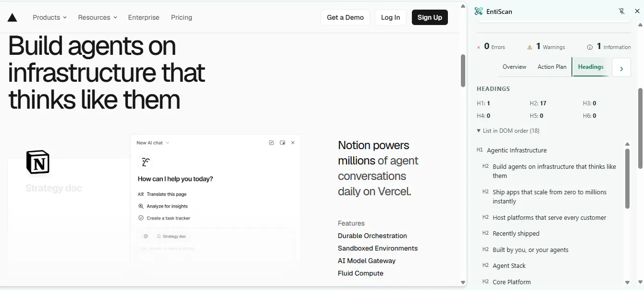Image resolution: width=644 pixels, height=290 pixels.
Task: Expand the New AI chat dropdown
Action: tap(153, 143)
